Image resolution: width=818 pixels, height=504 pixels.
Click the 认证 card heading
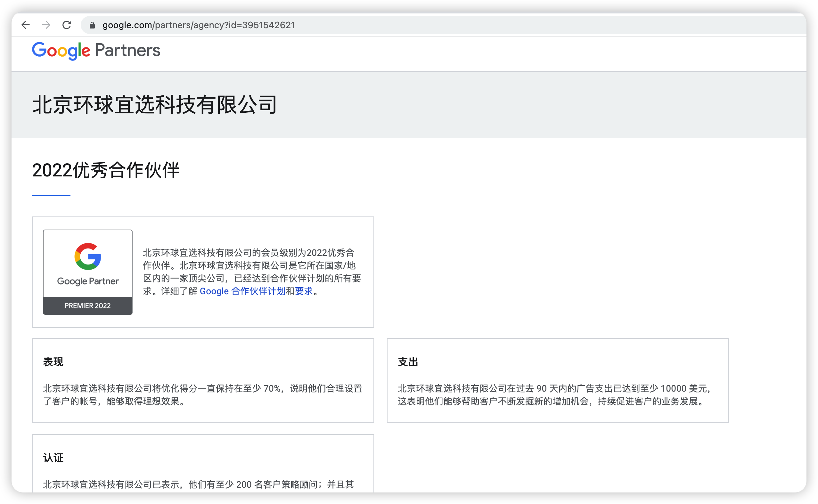pyautogui.click(x=53, y=458)
